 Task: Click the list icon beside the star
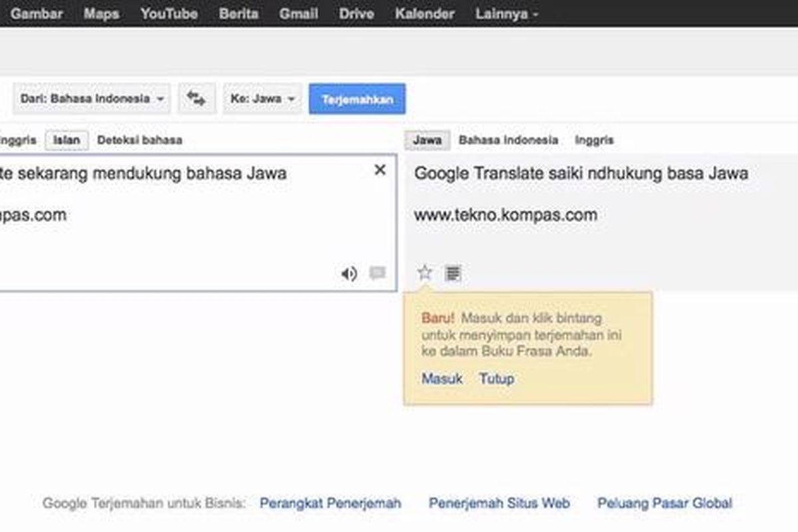point(453,273)
